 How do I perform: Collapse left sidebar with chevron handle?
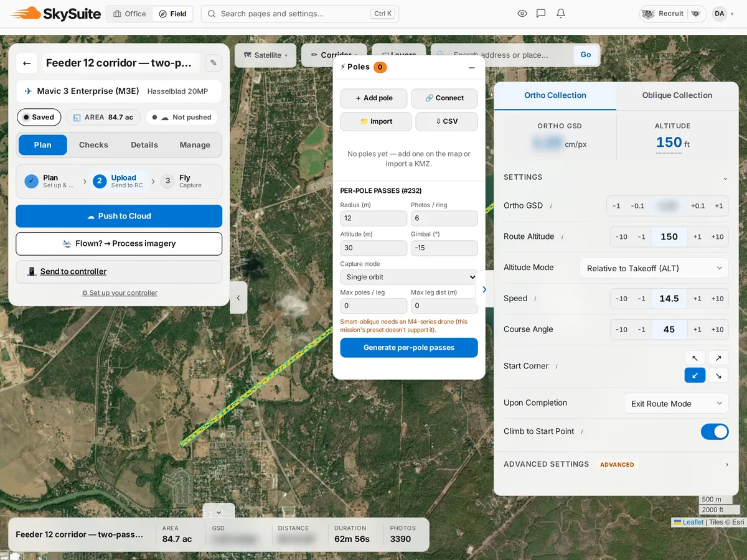coord(238,298)
